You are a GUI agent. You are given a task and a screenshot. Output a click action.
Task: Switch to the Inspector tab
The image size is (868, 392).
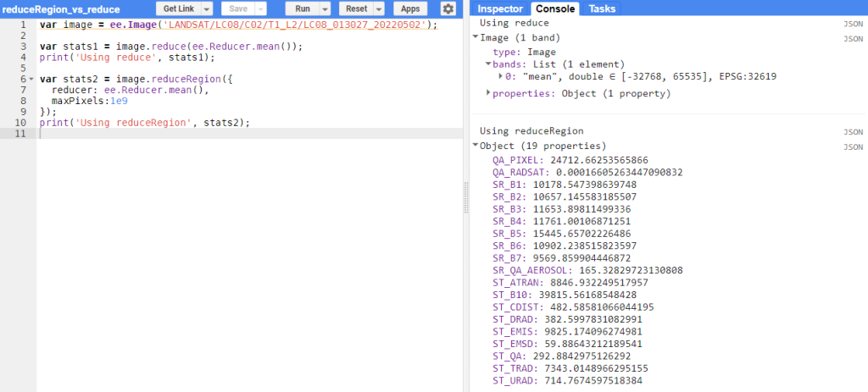tap(507, 8)
